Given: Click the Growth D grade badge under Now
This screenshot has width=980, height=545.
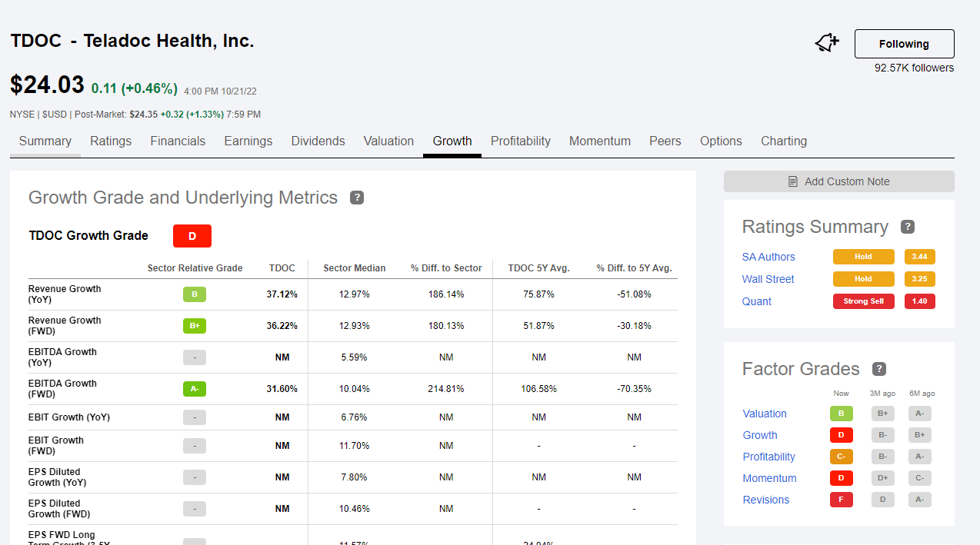Looking at the screenshot, I should click(x=842, y=435).
